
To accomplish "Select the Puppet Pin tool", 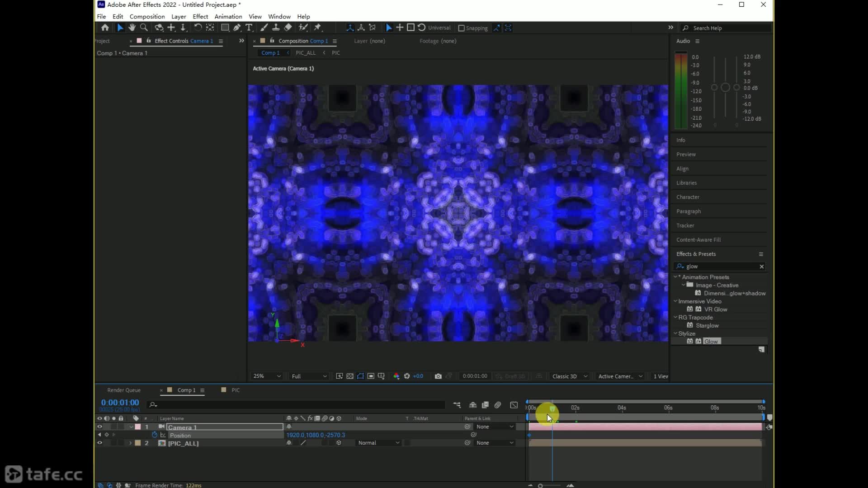I will (318, 28).
